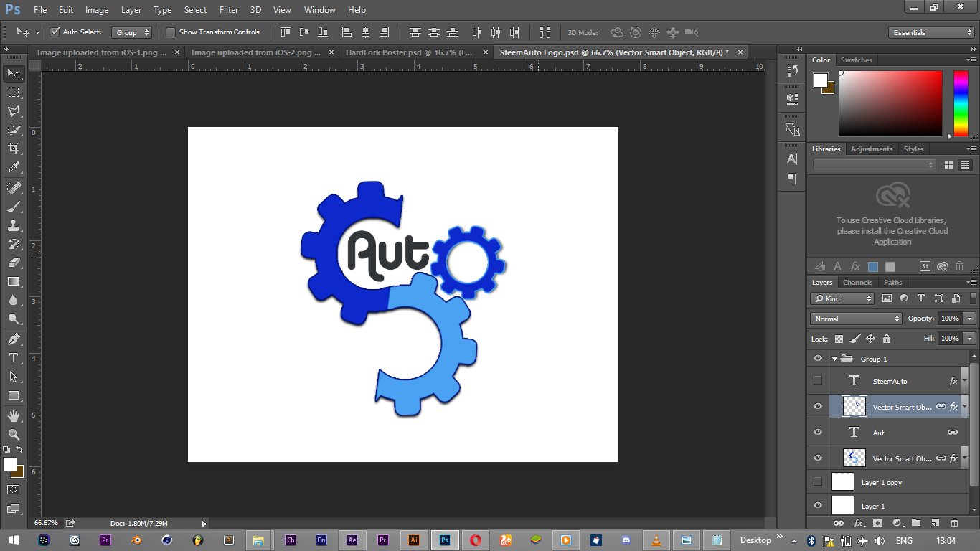The image size is (980, 551).
Task: Toggle visibility of Layer 1
Action: point(818,506)
